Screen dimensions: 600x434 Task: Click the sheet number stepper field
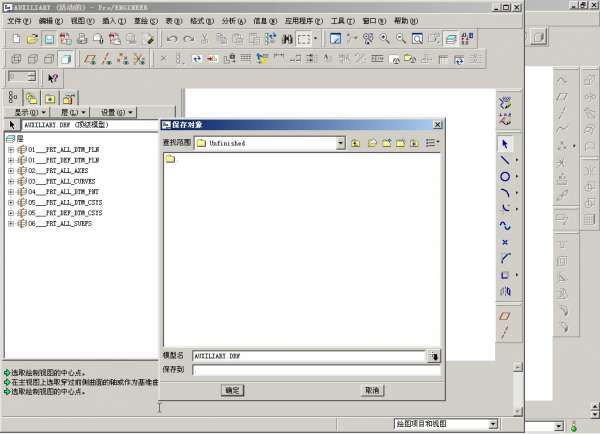(x=22, y=77)
